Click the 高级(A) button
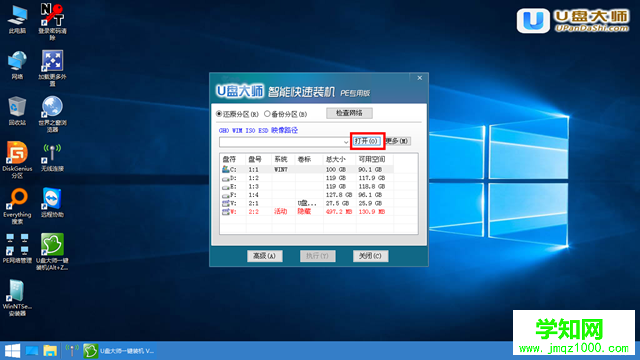 tap(264, 256)
